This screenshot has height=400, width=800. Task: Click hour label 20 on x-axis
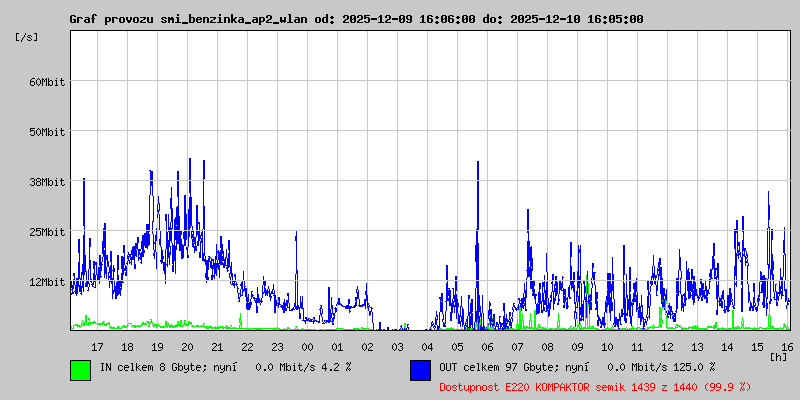click(187, 347)
